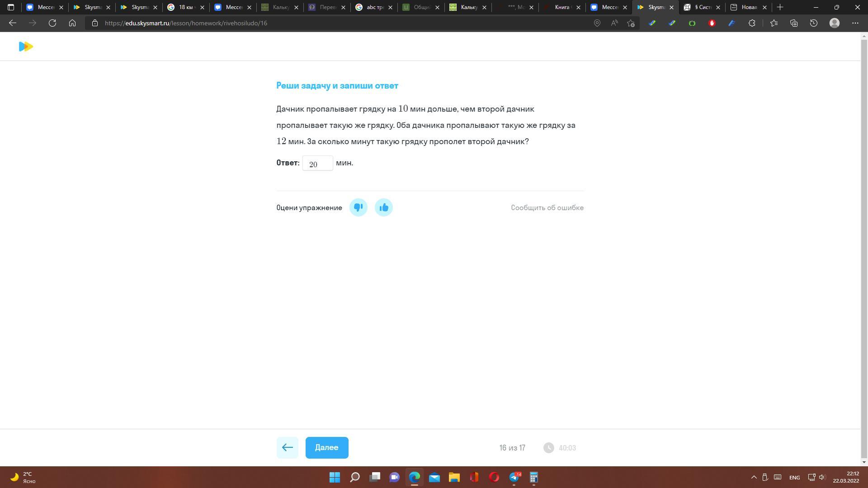Show hidden system tray icons
Viewport: 868px width, 488px height.
754,477
